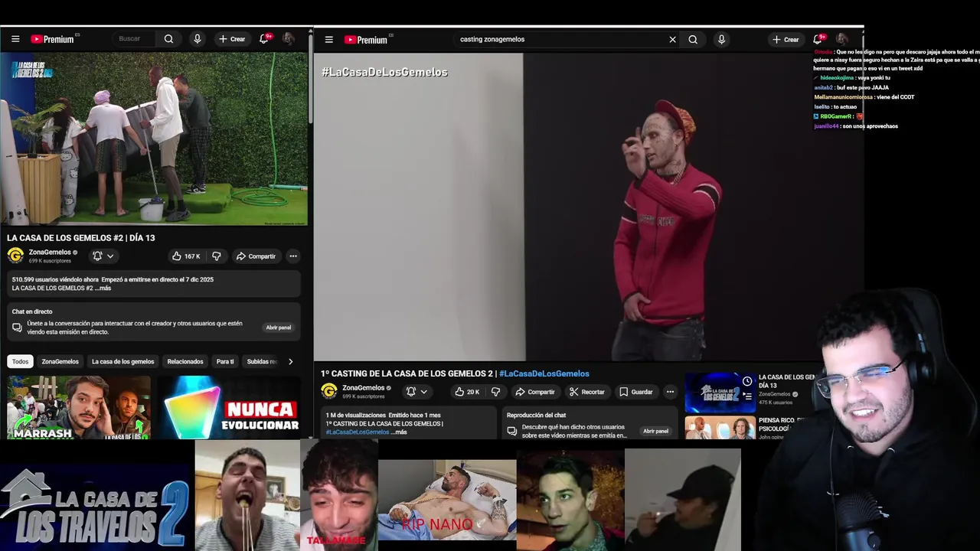Click 'Reproducción del chat' heading

[536, 416]
